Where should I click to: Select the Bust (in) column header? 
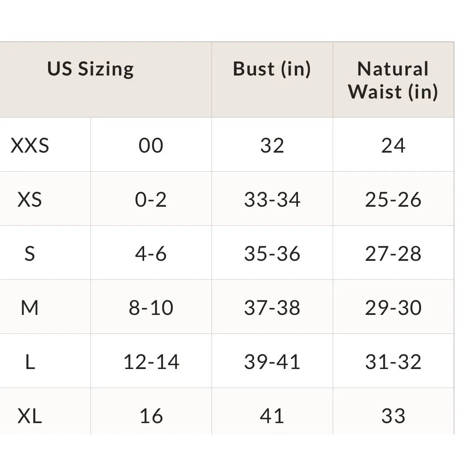272,69
